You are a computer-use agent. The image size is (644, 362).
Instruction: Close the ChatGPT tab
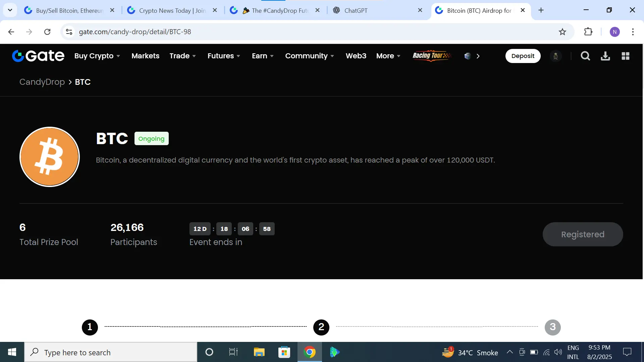[420, 10]
